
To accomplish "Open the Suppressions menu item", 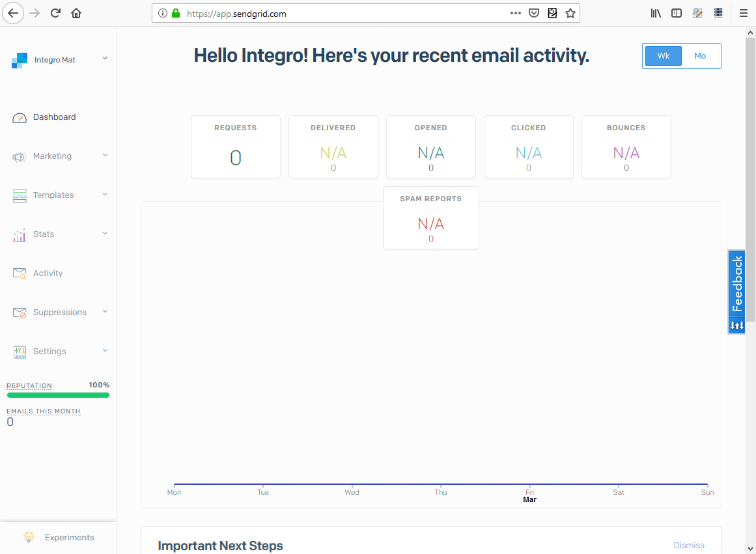I will click(59, 312).
